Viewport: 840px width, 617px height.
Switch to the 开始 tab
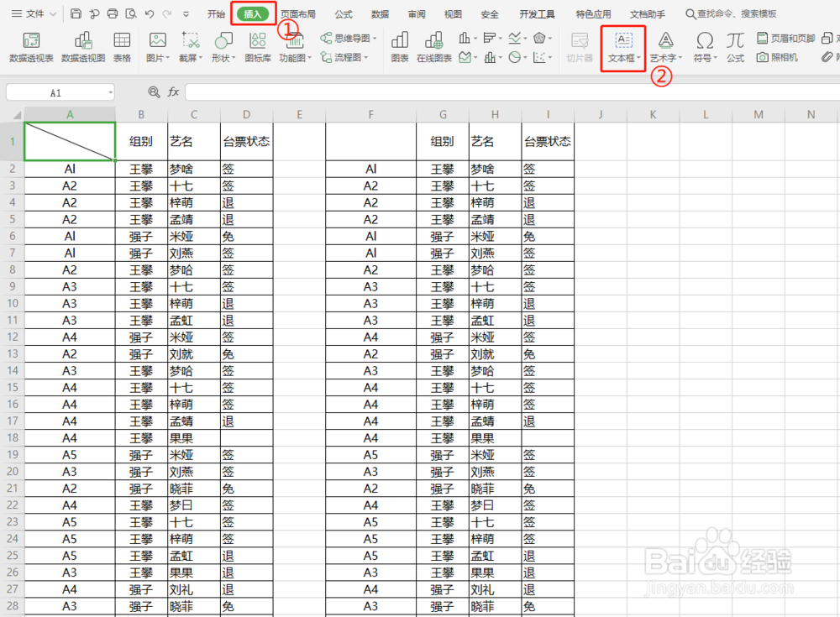tap(216, 14)
